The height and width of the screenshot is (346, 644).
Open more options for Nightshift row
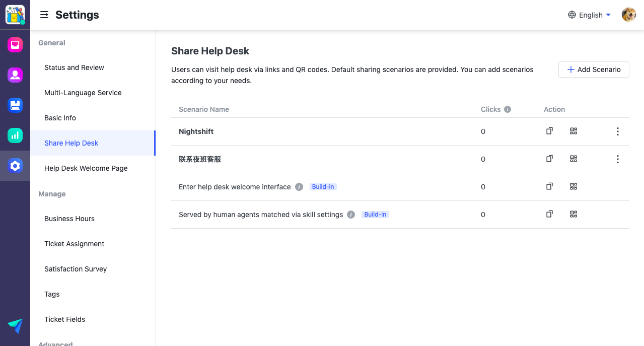click(617, 131)
